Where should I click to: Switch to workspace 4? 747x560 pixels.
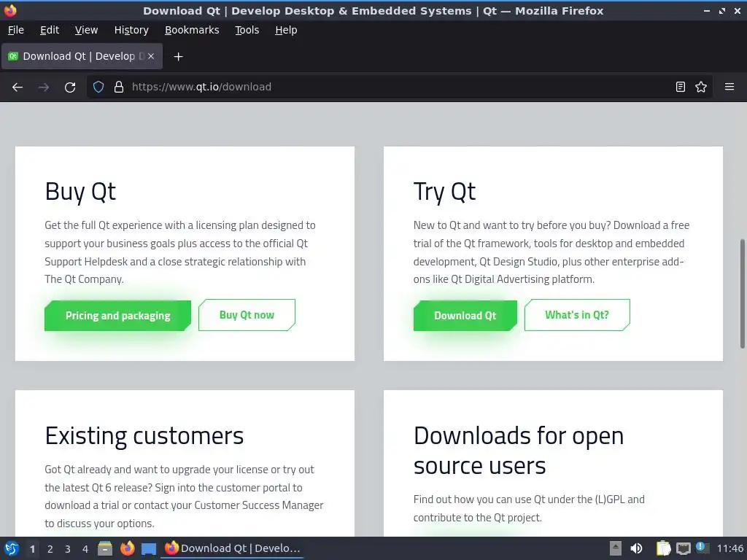(85, 549)
